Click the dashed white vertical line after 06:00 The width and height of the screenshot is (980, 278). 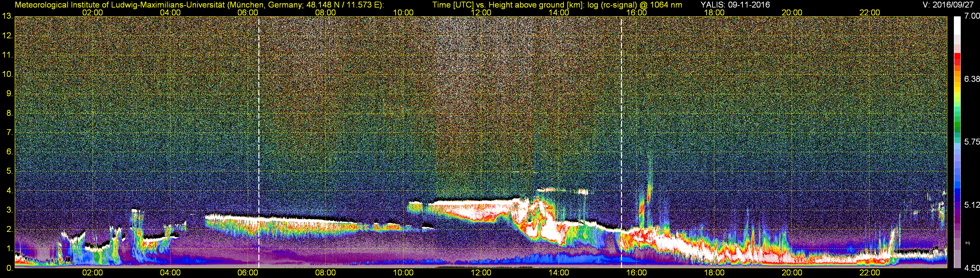click(259, 142)
